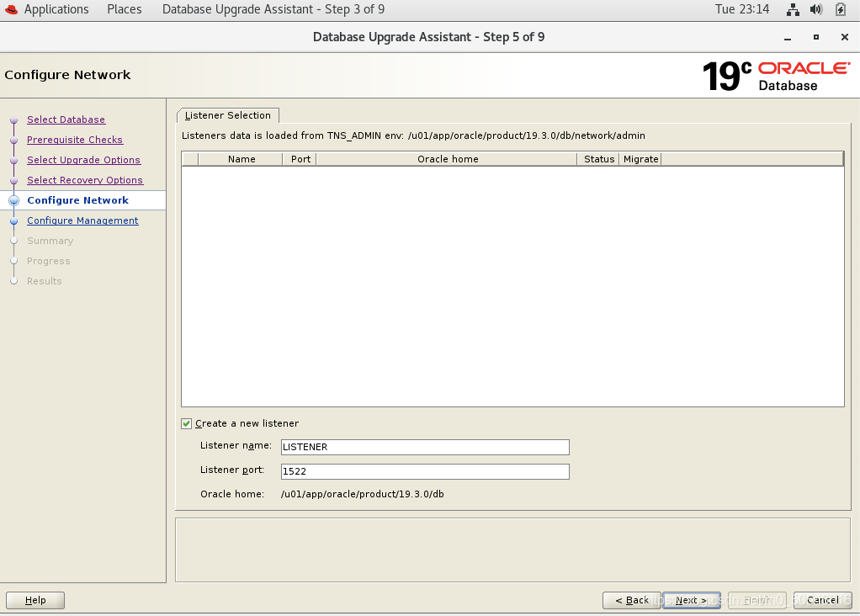Select the Listener Selection tab
Viewport: 860px width, 616px height.
pos(227,115)
